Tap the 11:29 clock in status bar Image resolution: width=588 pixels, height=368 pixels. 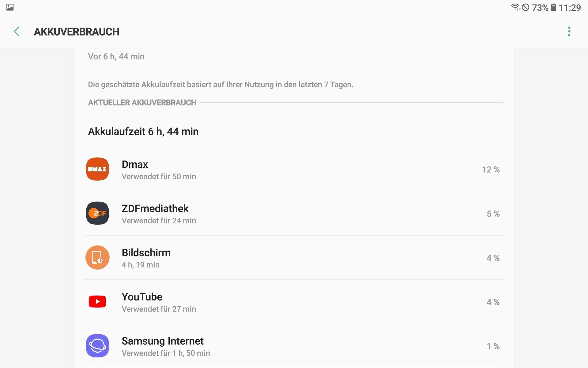click(x=570, y=7)
